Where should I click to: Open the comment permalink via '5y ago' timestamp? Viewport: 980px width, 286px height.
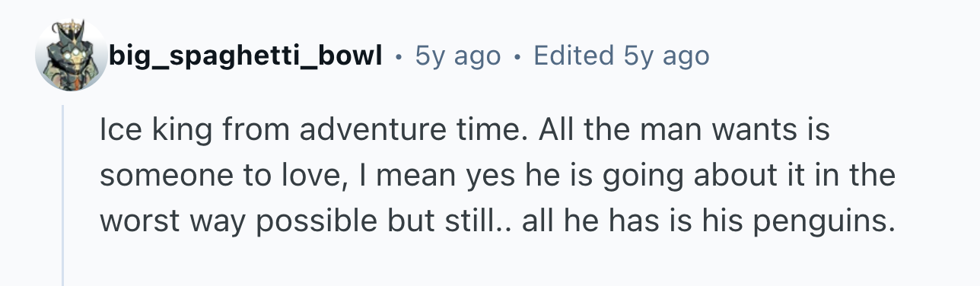point(458,56)
